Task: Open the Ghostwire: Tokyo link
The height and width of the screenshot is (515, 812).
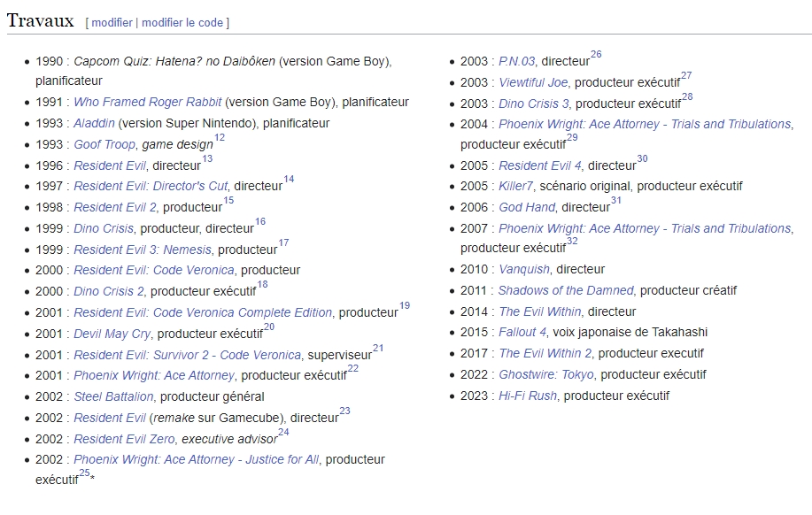Action: coord(546,374)
